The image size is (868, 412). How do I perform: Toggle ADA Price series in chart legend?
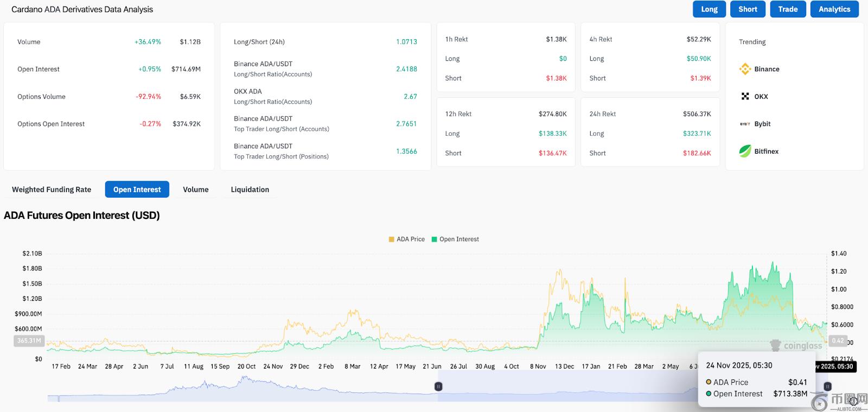pyautogui.click(x=406, y=239)
